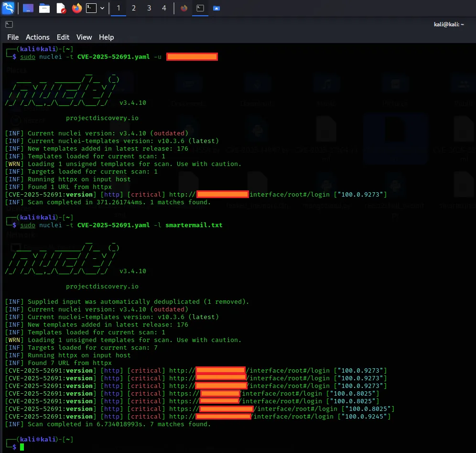
Task: Click the terminal window title icon
Action: coord(9,24)
